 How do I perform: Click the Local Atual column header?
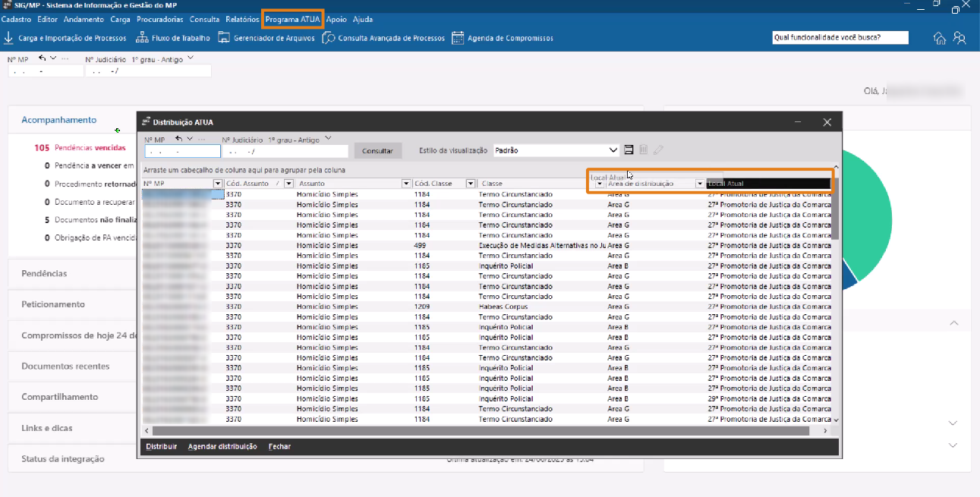768,184
